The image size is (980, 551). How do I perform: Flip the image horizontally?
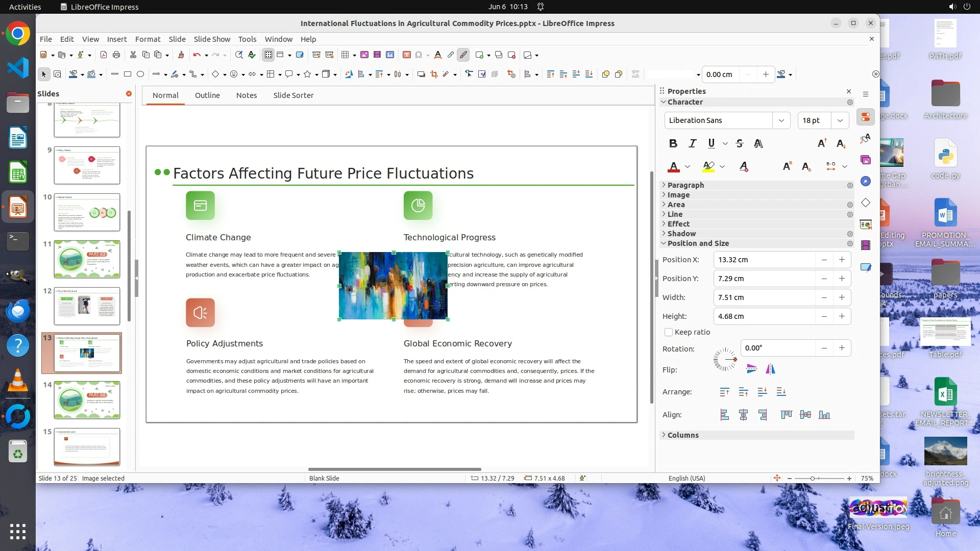coord(770,369)
